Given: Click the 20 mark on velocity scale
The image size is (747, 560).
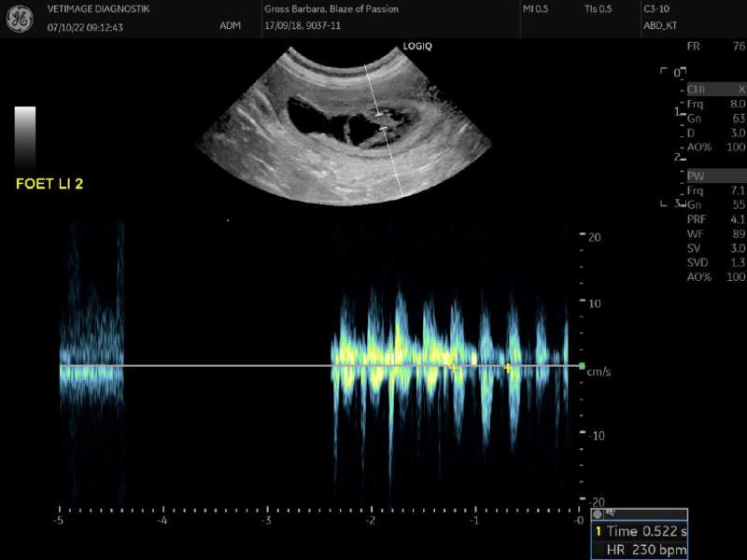Looking at the screenshot, I should tap(594, 237).
